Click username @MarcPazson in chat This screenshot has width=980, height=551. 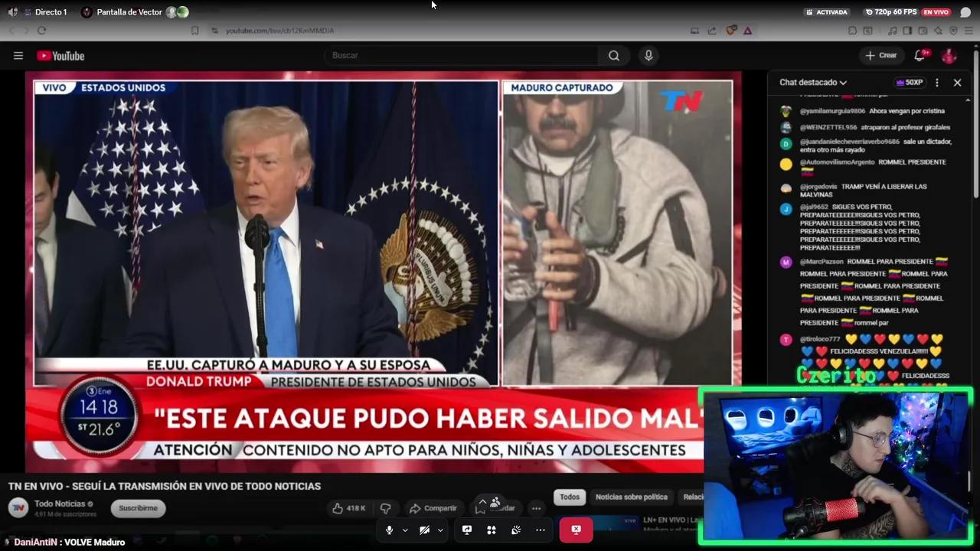[822, 262]
